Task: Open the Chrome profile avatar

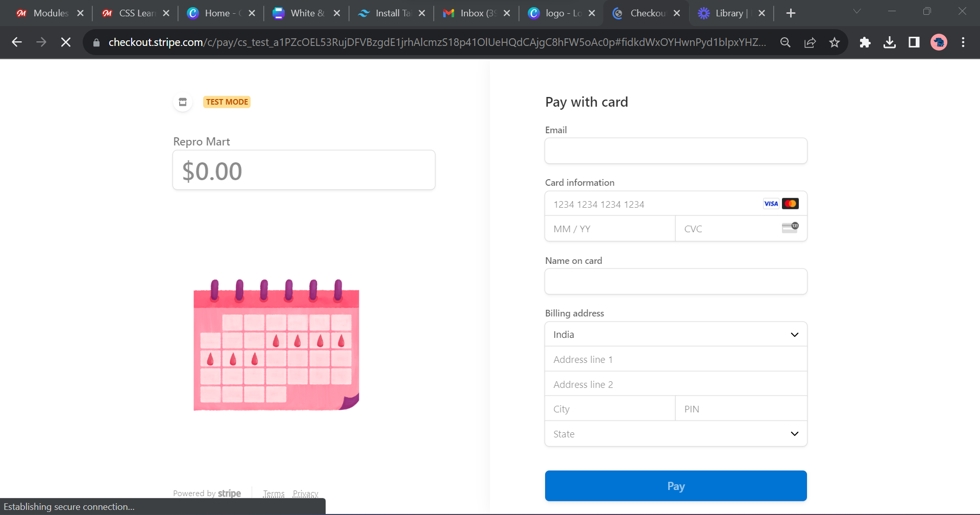Action: point(939,42)
